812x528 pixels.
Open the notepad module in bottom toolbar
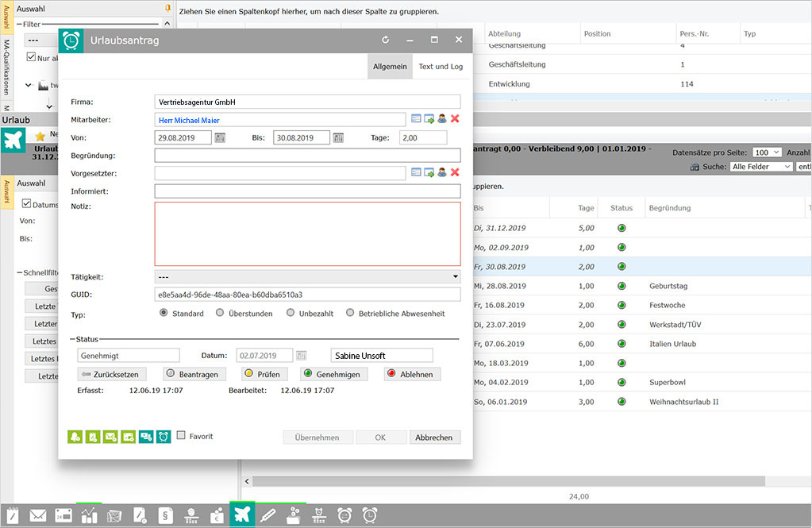[x=13, y=515]
